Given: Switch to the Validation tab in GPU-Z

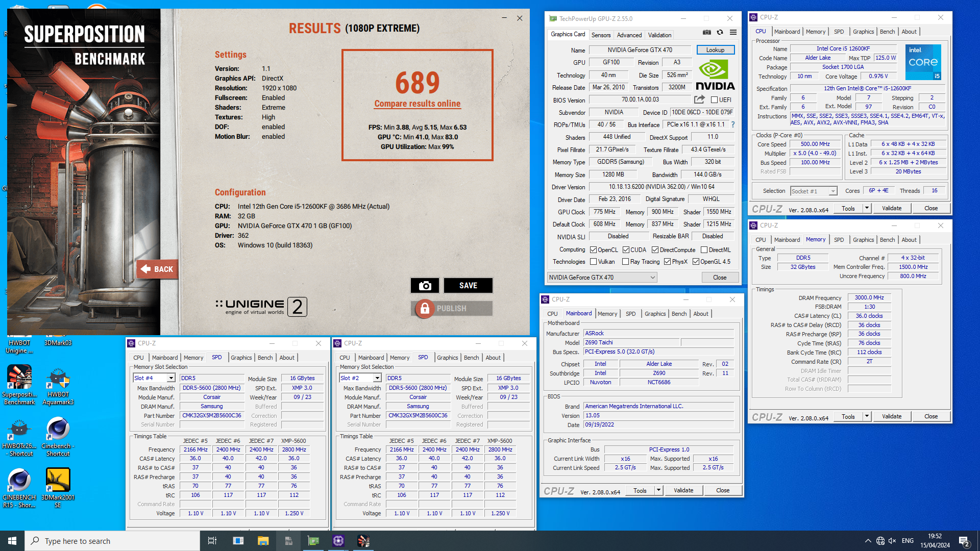Looking at the screenshot, I should tap(659, 35).
